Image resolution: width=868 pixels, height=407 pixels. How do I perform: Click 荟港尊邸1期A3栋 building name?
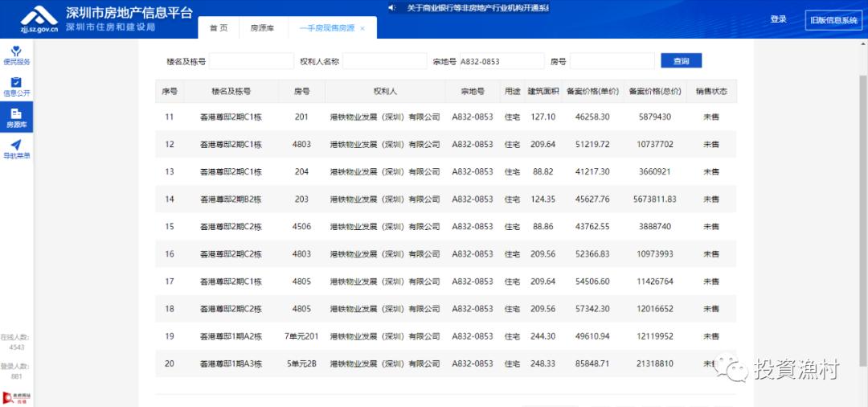[231, 364]
